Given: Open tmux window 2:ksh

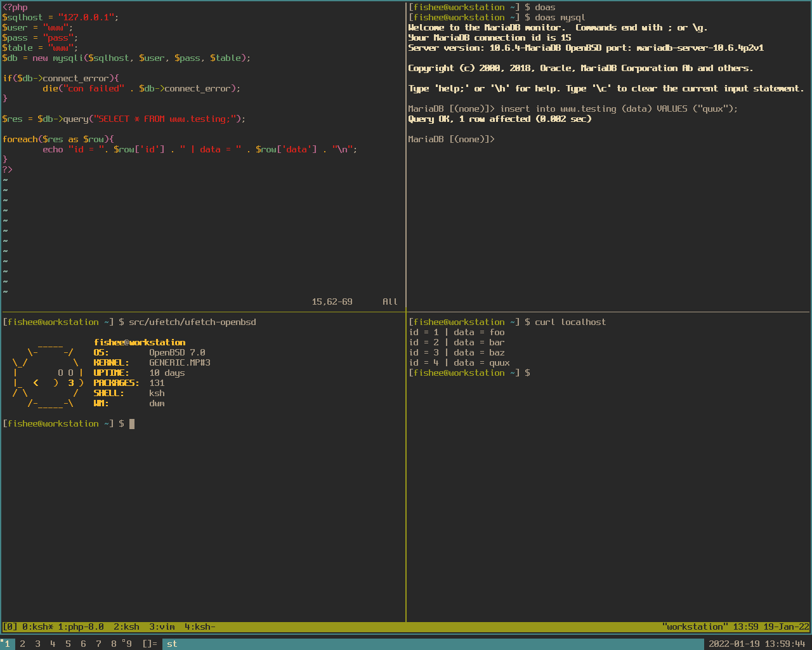Looking at the screenshot, I should pos(126,627).
